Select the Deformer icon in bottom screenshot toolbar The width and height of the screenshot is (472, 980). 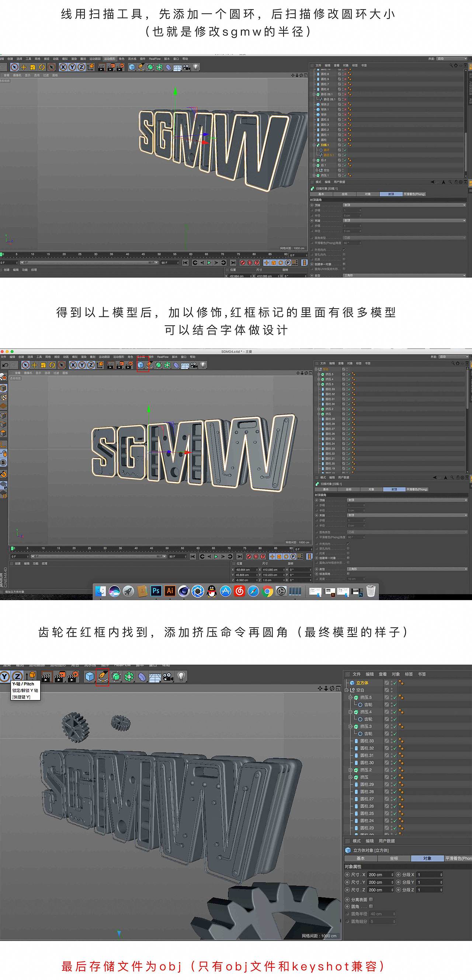pos(142,676)
